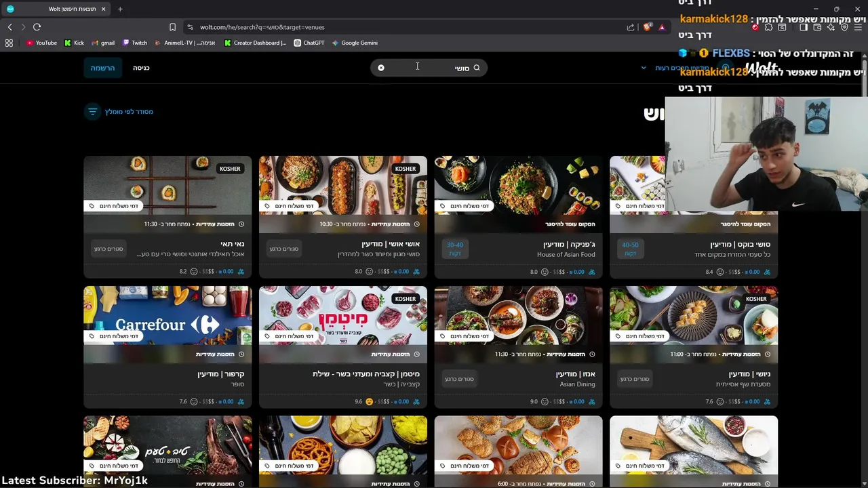Click the מיטמן | קצביה ומעדני בשר title
The width and height of the screenshot is (868, 488).
coord(366,374)
